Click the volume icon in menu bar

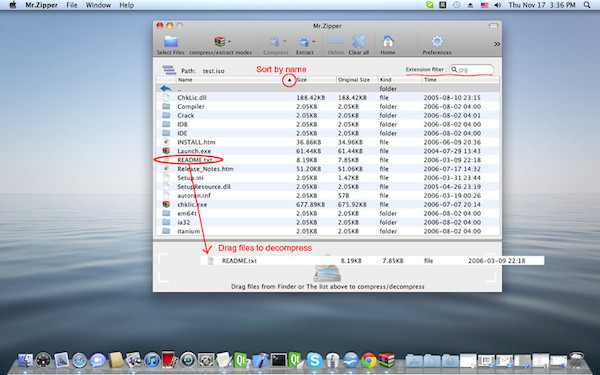(497, 5)
